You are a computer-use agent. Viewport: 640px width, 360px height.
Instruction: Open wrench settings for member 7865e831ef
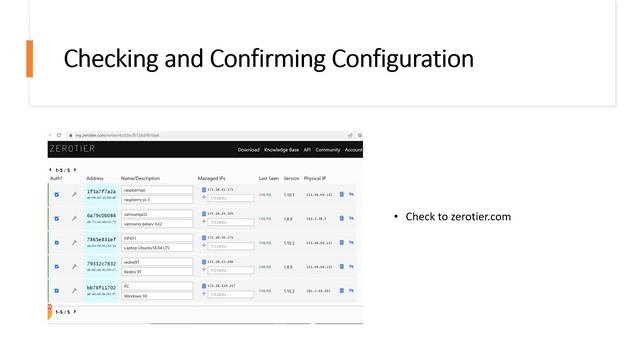(74, 242)
